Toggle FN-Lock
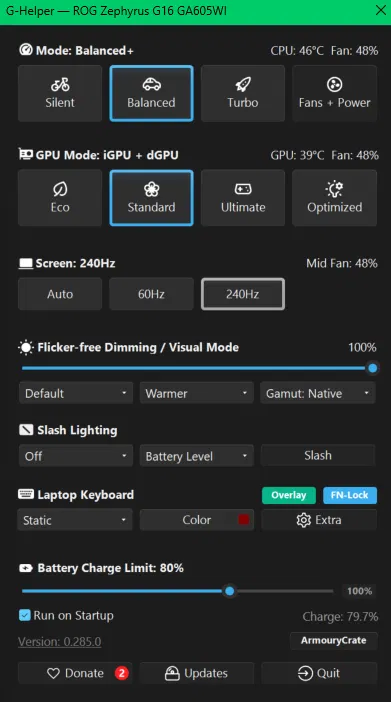Image resolution: width=391 pixels, height=702 pixels. tap(350, 495)
